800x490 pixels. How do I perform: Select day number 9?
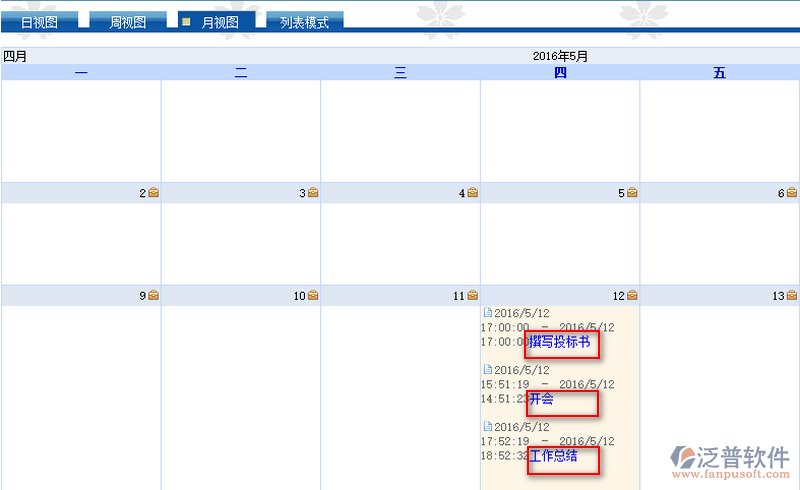click(x=143, y=296)
